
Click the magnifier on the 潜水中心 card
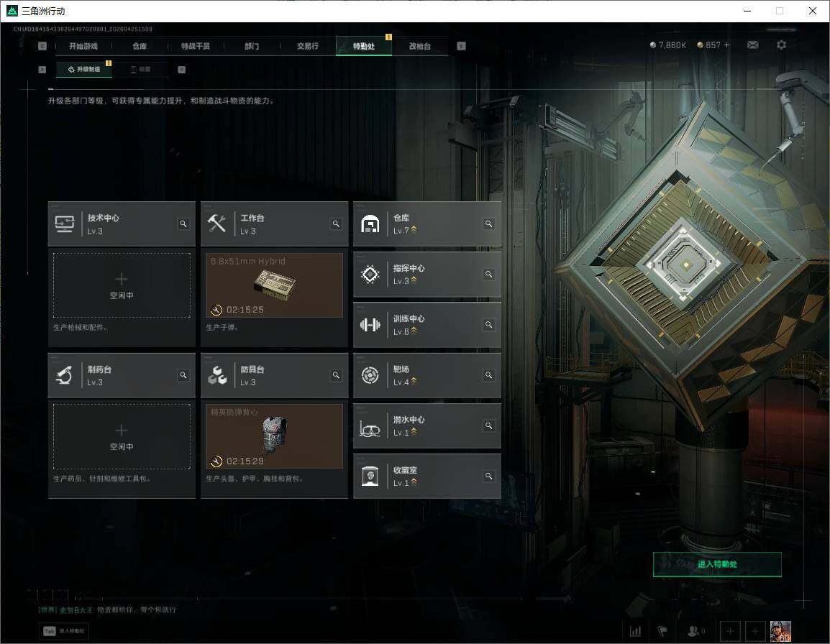coord(488,425)
